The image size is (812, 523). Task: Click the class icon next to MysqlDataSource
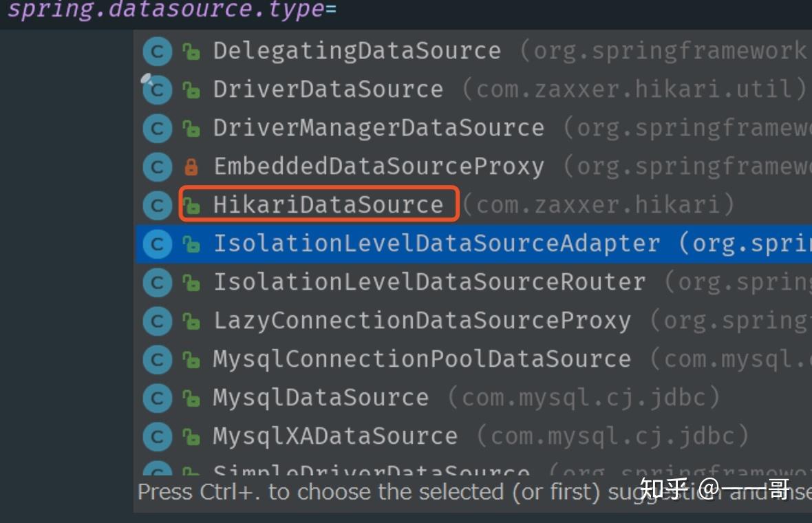tap(156, 397)
